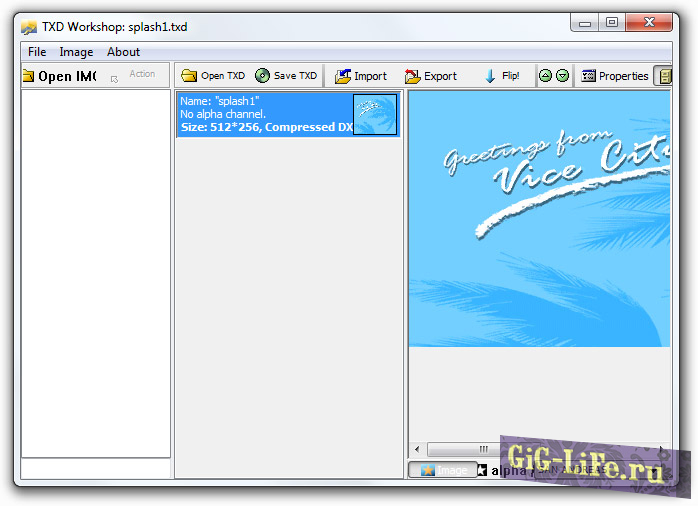
Task: Click the horizontal scrollbar left arrow
Action: (418, 450)
